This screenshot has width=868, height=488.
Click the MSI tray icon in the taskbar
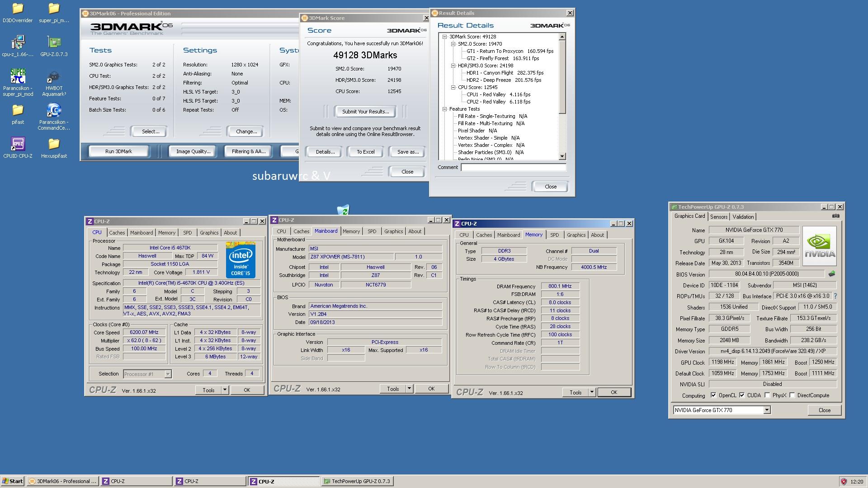843,482
